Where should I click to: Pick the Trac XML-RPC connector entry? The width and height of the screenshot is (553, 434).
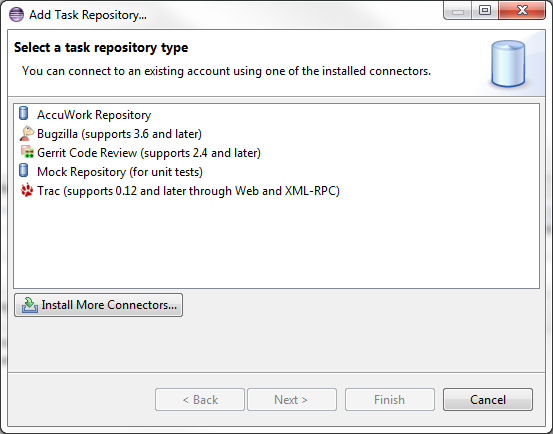[x=188, y=191]
